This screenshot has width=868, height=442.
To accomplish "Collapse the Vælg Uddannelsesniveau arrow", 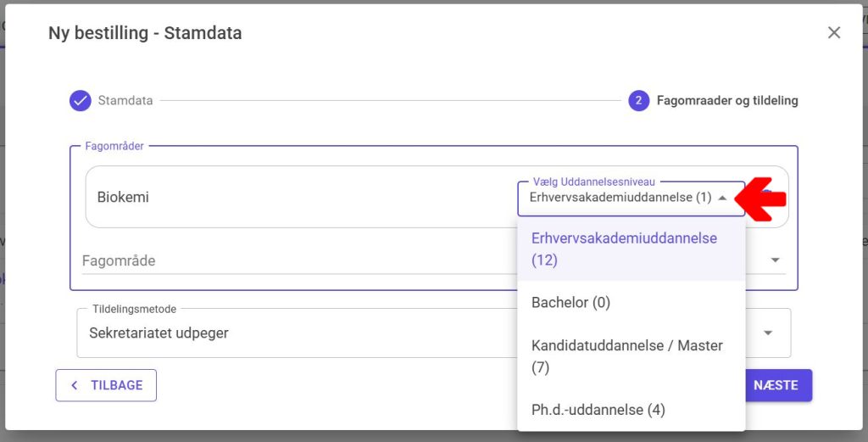I will (722, 198).
